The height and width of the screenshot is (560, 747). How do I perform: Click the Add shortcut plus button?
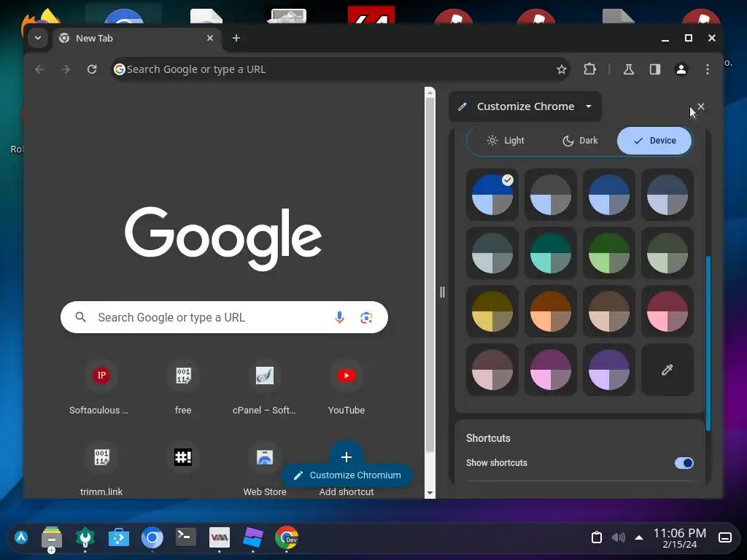pyautogui.click(x=347, y=457)
